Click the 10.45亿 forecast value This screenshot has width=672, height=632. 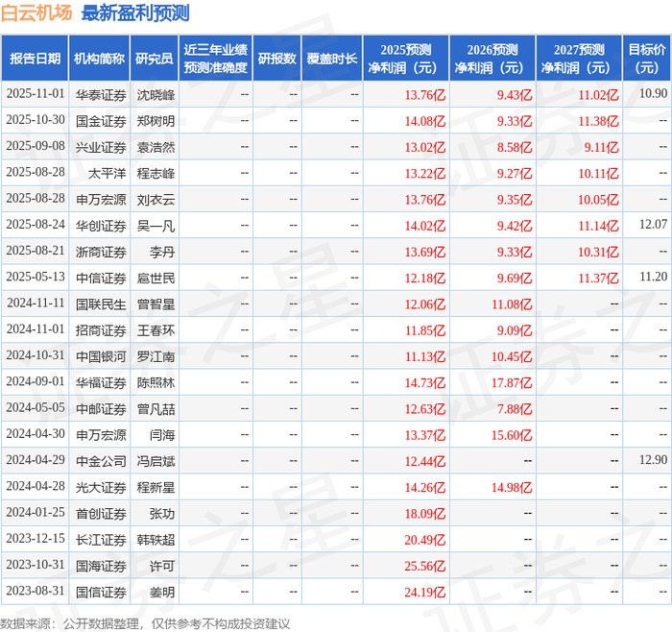pos(512,356)
